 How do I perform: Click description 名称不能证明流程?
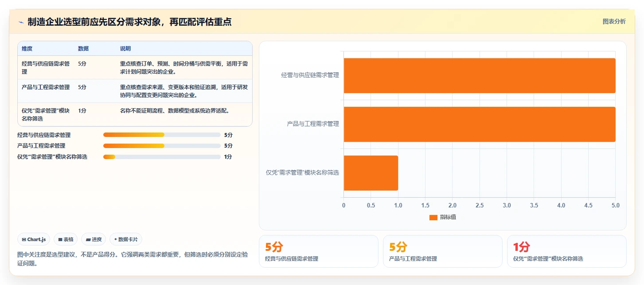point(175,111)
